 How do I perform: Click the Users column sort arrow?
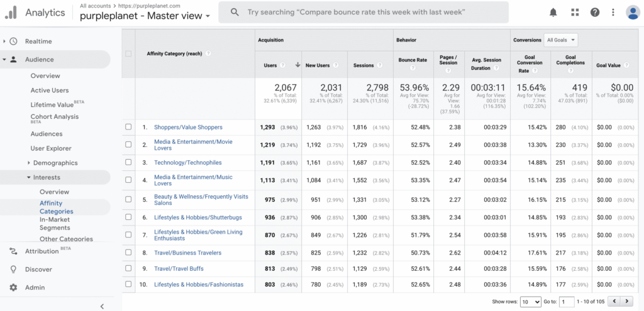pyautogui.click(x=297, y=65)
